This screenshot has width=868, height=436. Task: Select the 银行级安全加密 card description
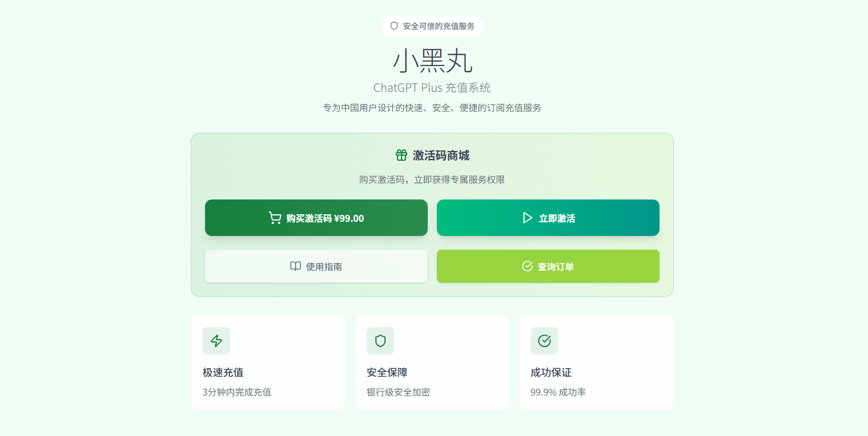[x=398, y=392]
